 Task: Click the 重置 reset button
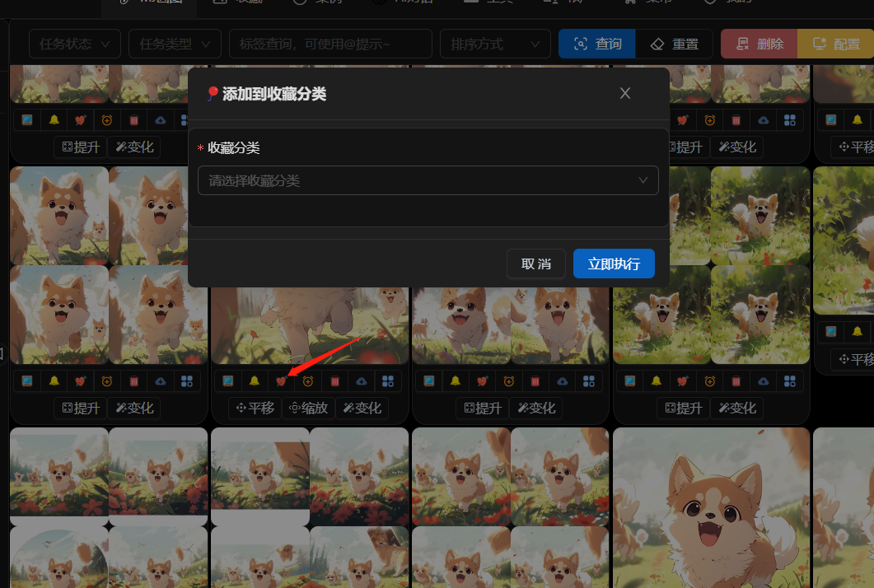click(x=674, y=44)
